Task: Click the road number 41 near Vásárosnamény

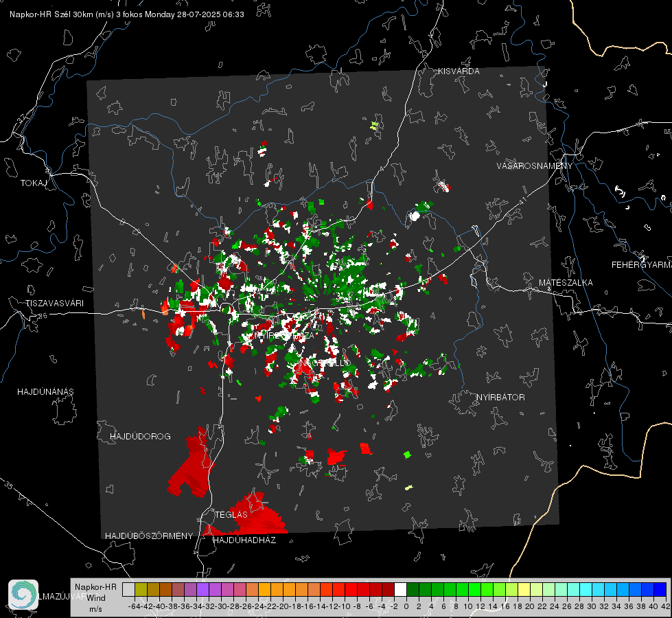Action: pos(522,201)
